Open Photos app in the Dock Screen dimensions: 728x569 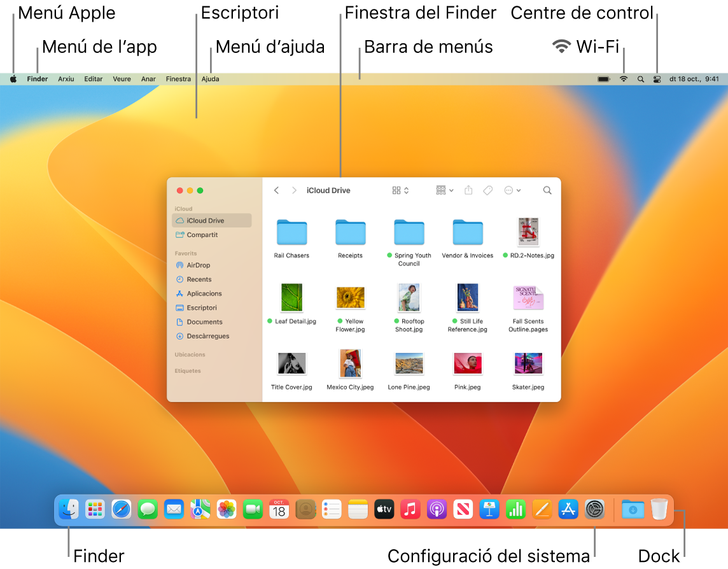227,510
